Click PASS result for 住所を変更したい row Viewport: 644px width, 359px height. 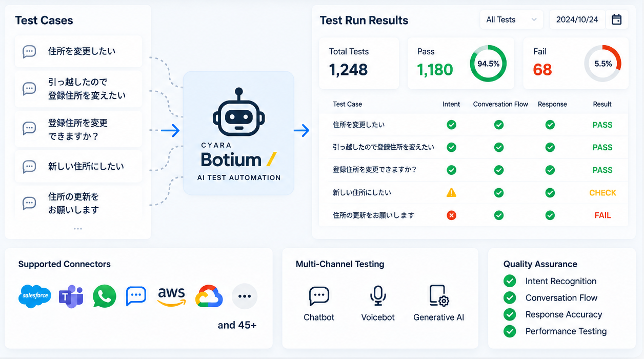click(x=602, y=125)
